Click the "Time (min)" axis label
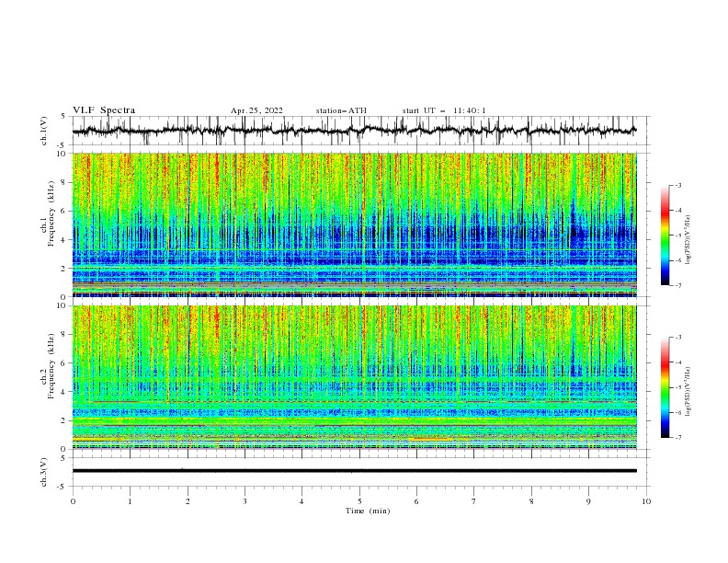This screenshot has width=728, height=563. click(368, 511)
